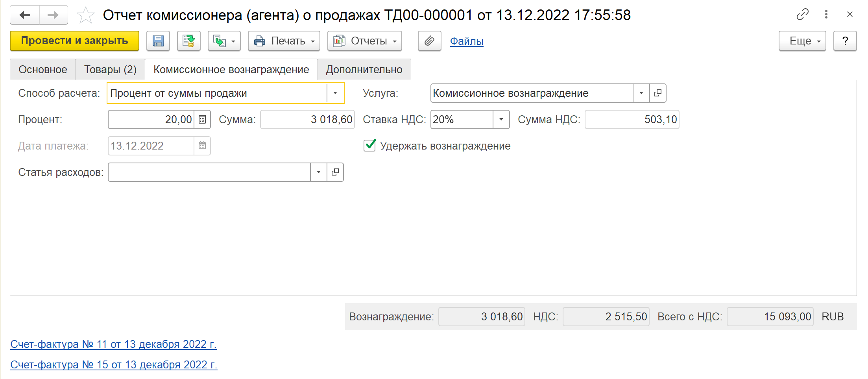Click Провести и закрыть button
The width and height of the screenshot is (868, 379).
pyautogui.click(x=74, y=41)
